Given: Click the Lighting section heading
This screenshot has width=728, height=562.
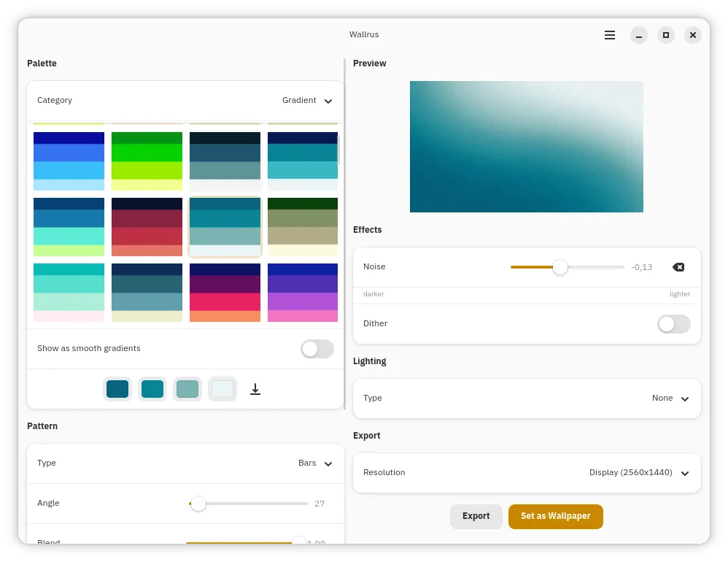Looking at the screenshot, I should tap(370, 361).
